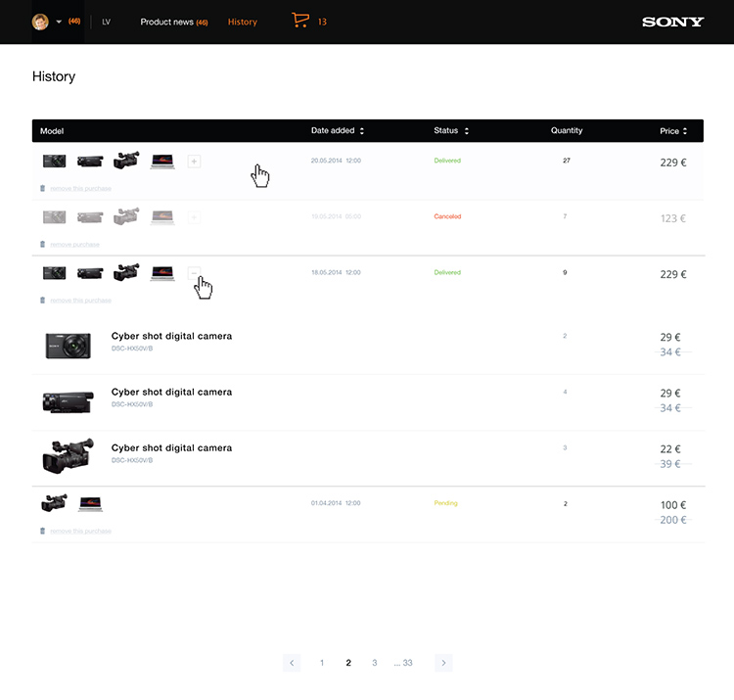This screenshot has width=734, height=700.
Task: Open Cyber shot digital camera priced 22 €
Action: [171, 448]
